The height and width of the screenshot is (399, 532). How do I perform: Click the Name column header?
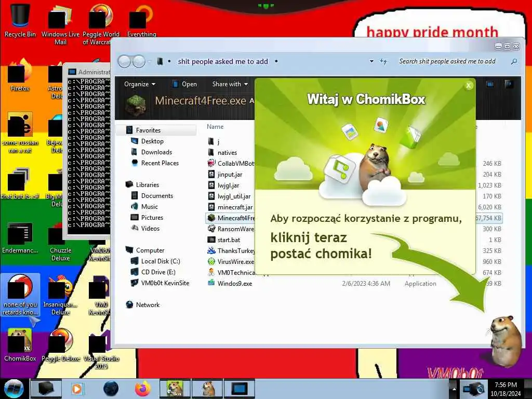coord(215,127)
